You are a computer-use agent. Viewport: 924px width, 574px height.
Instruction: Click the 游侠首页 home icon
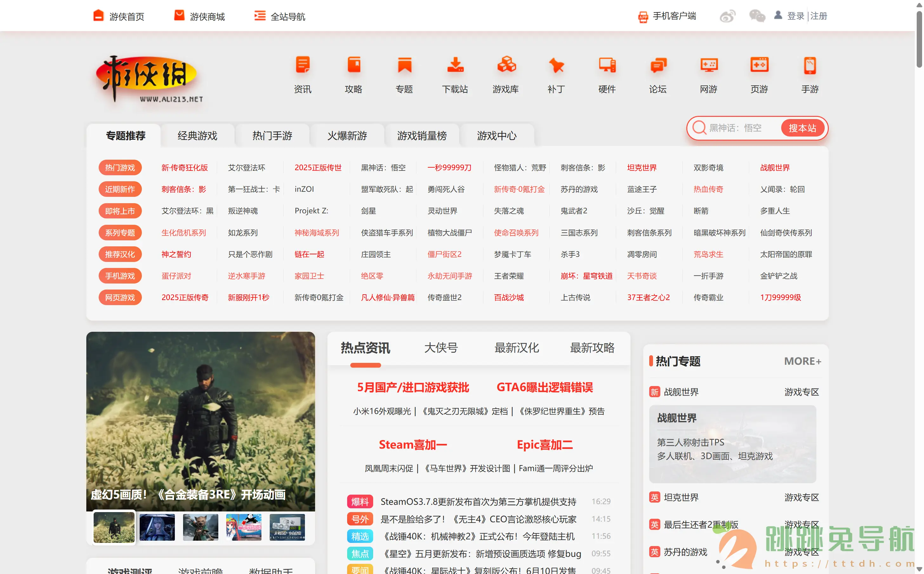[x=98, y=16]
